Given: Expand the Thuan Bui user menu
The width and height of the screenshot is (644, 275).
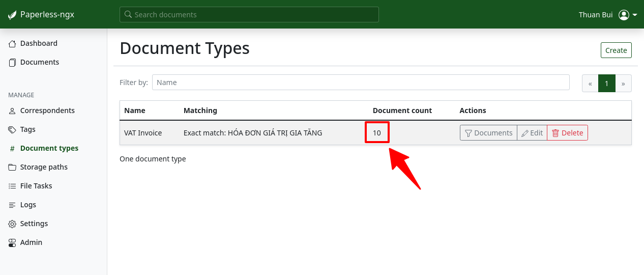Looking at the screenshot, I should (x=628, y=15).
